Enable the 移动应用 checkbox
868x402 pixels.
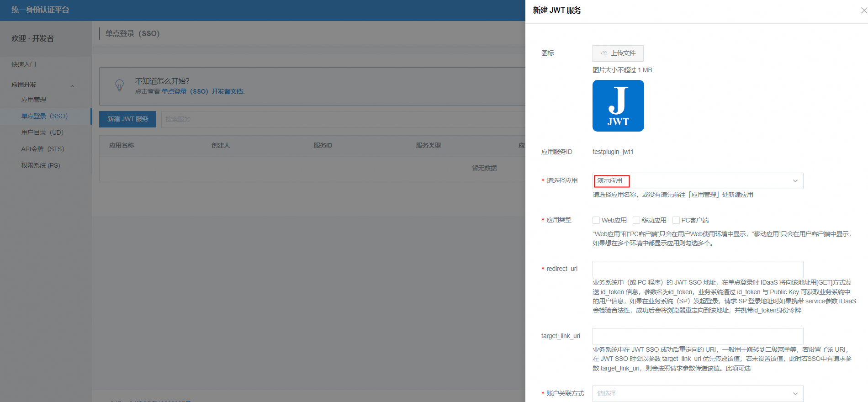click(x=636, y=220)
